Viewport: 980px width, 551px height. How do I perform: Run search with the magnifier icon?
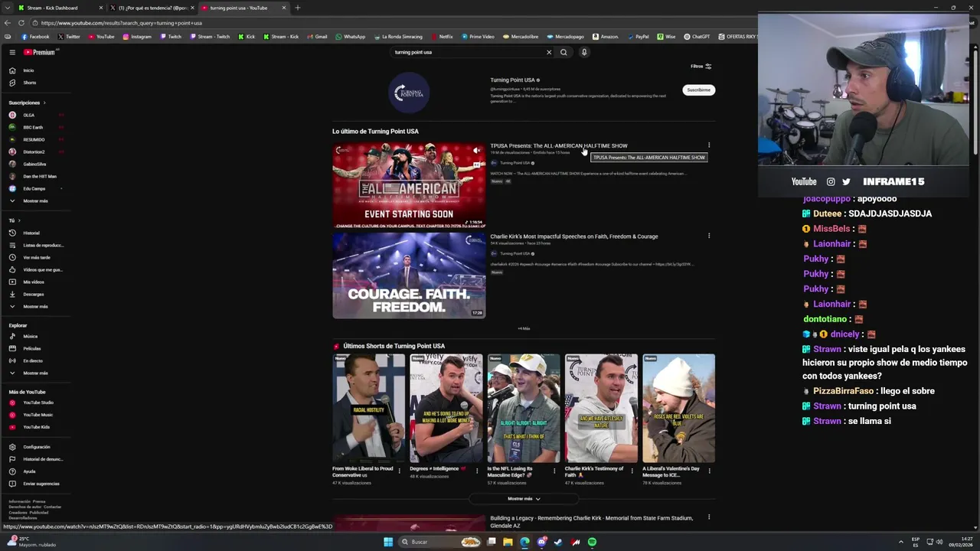pyautogui.click(x=563, y=52)
